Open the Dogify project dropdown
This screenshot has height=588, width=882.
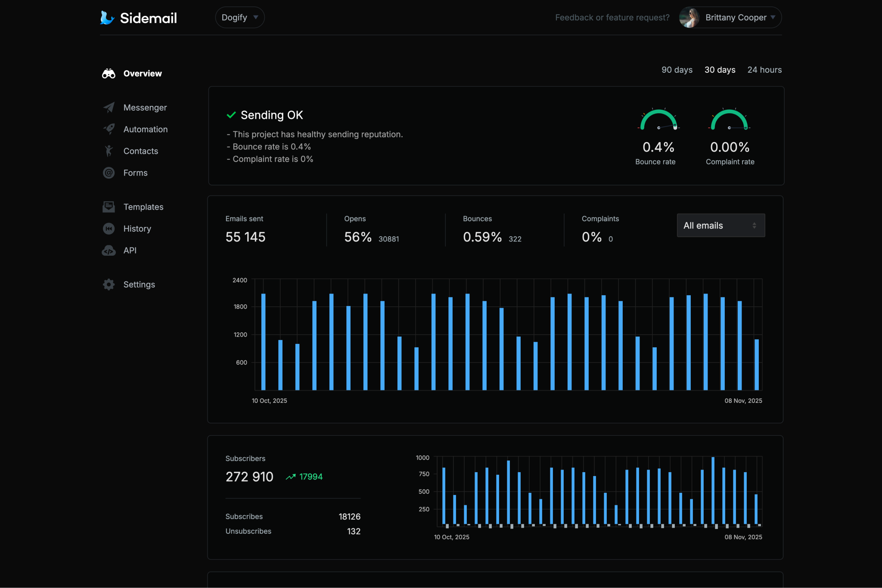point(240,17)
